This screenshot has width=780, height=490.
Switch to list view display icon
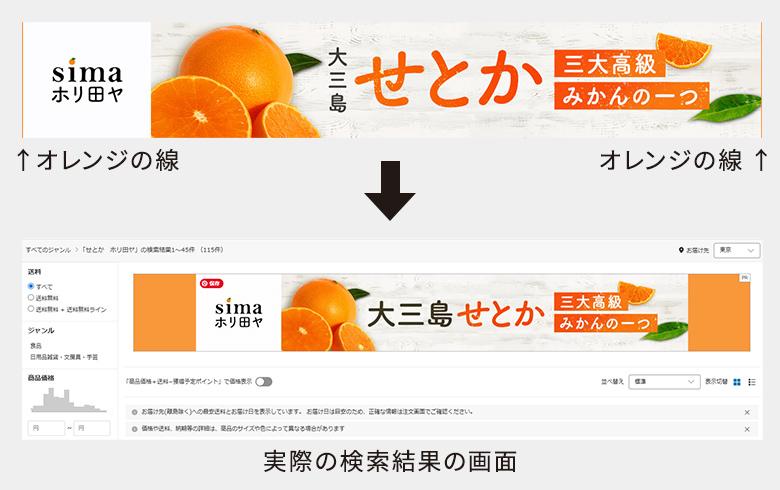coord(752,382)
